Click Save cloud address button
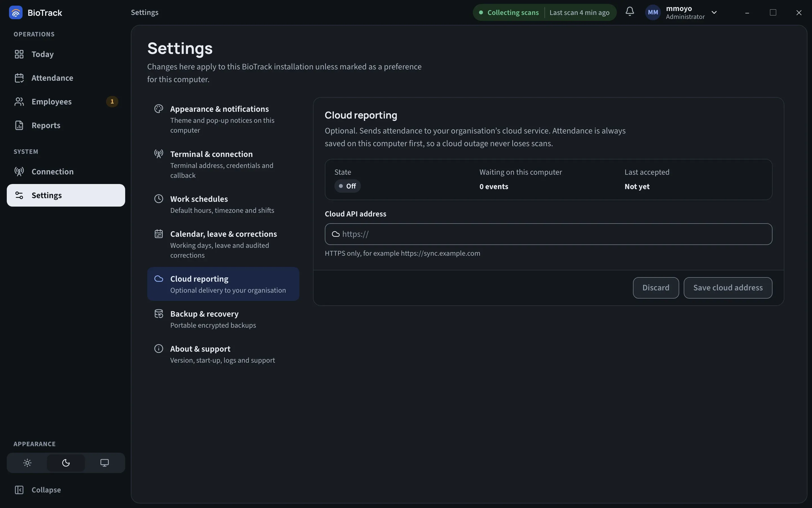 pos(728,288)
